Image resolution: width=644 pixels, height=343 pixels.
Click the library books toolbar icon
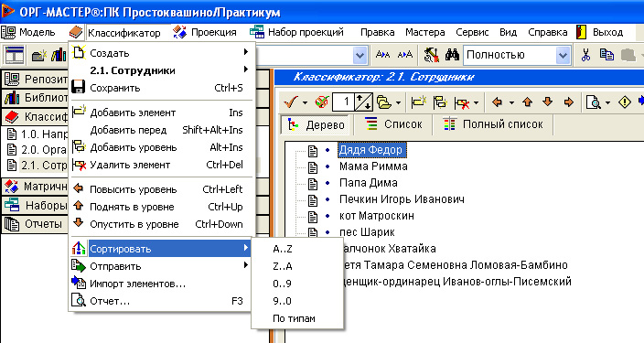59,55
